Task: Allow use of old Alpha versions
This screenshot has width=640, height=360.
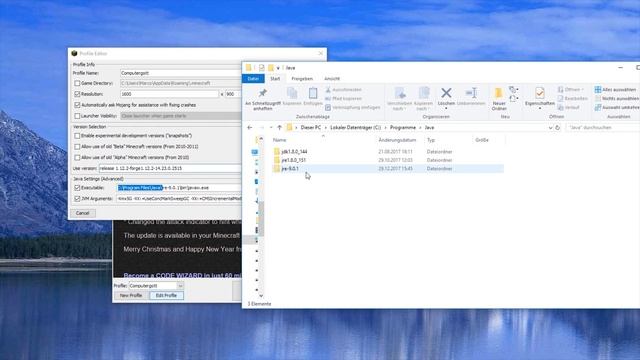Action: click(x=77, y=157)
